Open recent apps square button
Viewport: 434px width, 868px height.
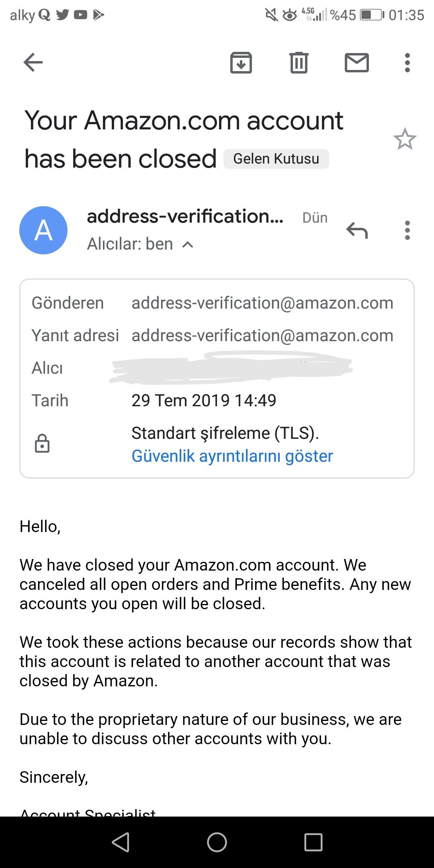pos(313,842)
